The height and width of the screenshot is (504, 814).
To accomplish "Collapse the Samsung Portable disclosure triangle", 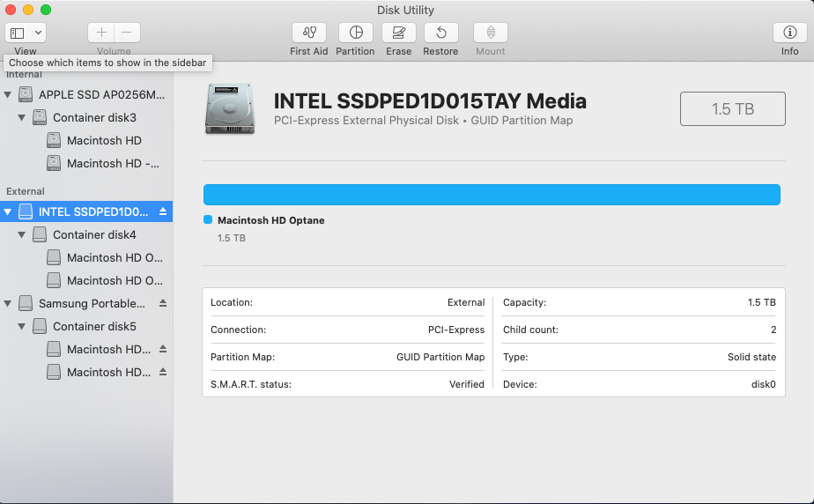I will 7,303.
